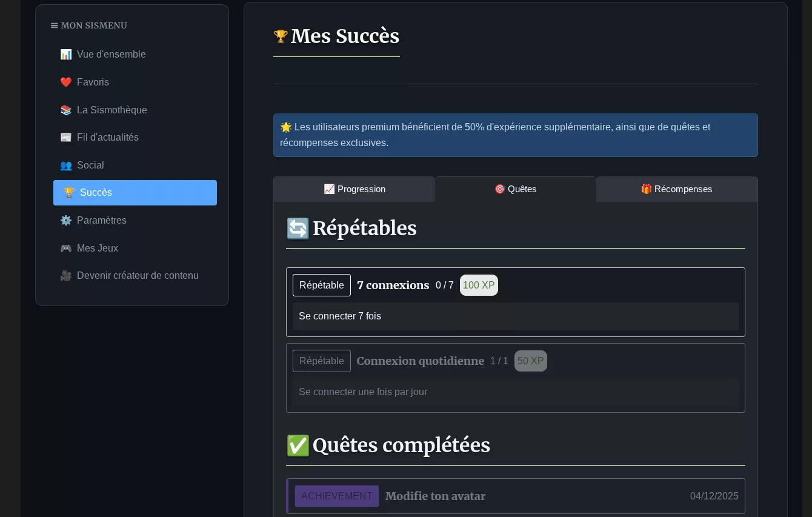The height and width of the screenshot is (517, 812).
Task: Click the books icon for La Sismothèque
Action: pos(67,110)
